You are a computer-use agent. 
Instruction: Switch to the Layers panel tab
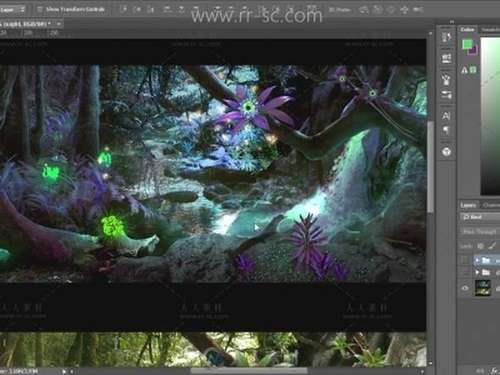point(468,205)
